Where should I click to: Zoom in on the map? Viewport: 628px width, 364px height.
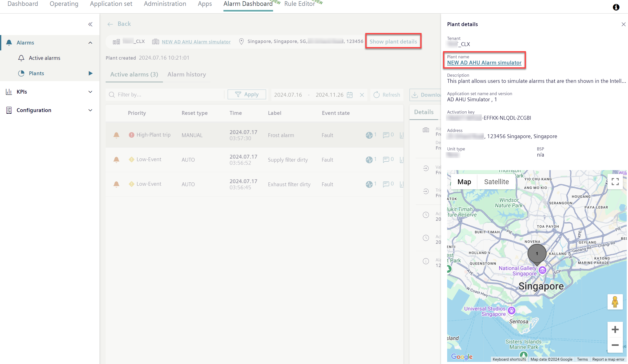click(x=615, y=329)
